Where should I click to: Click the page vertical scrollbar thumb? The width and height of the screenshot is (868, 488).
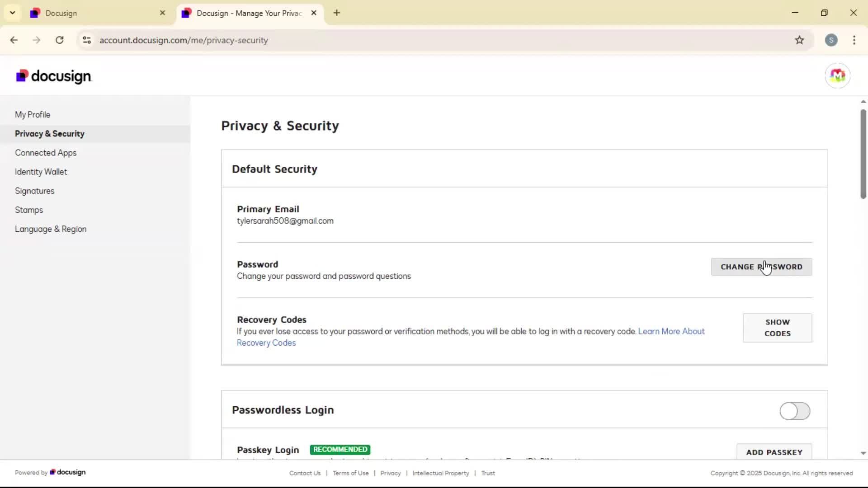pos(863,154)
